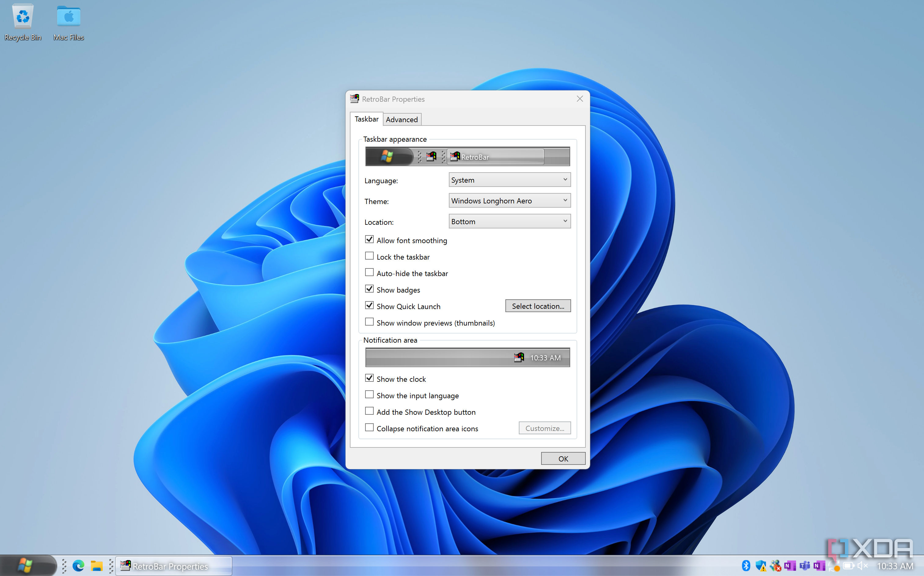Enable Collapse notification area icons
The height and width of the screenshot is (576, 924).
369,428
